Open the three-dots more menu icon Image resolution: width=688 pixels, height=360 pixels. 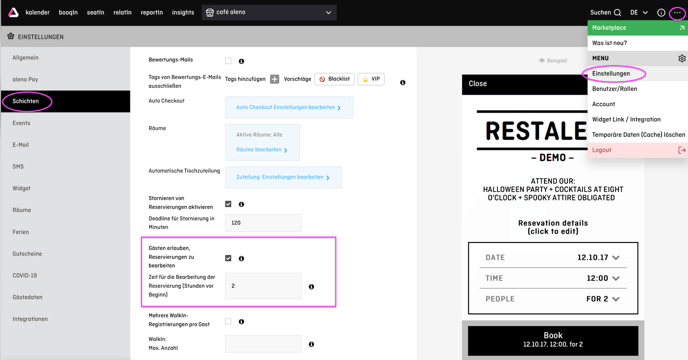[x=677, y=13]
